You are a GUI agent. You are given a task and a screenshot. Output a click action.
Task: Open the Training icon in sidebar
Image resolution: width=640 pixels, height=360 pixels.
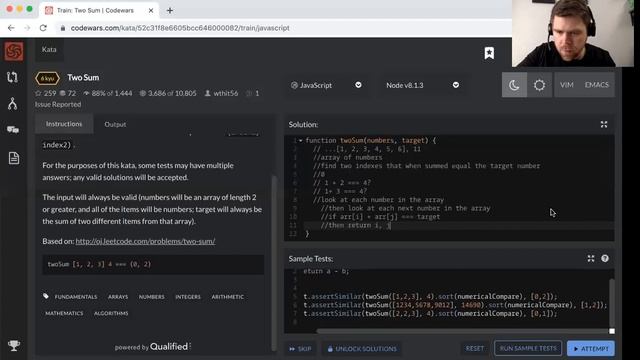coord(13,77)
